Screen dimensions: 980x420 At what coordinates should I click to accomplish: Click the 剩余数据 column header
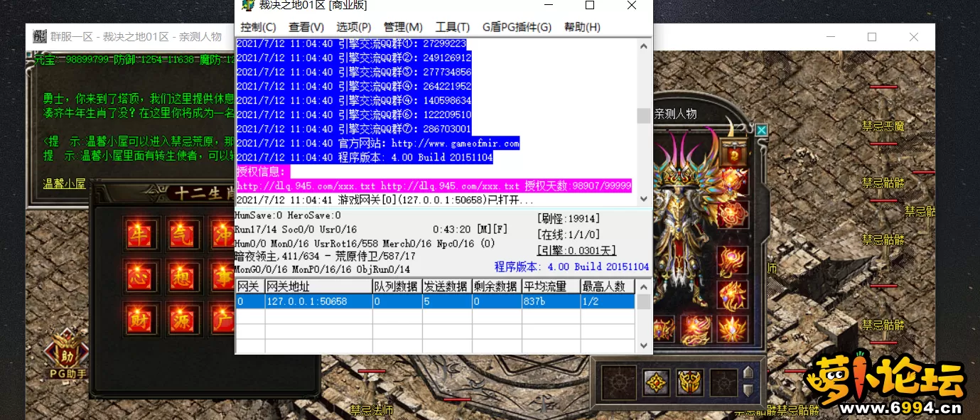496,286
